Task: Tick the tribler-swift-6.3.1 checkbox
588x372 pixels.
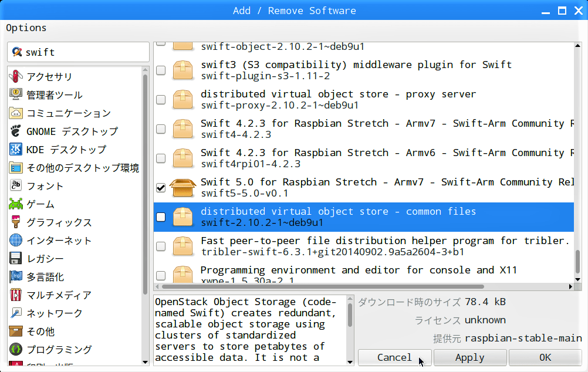Action: (161, 246)
